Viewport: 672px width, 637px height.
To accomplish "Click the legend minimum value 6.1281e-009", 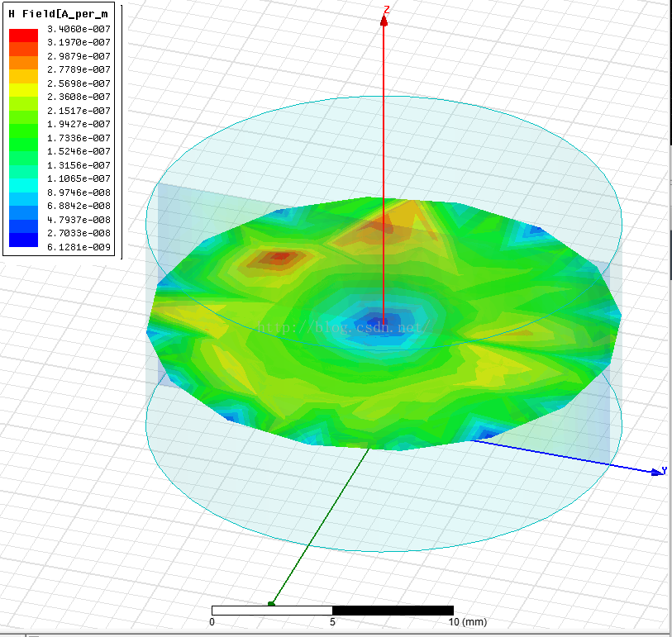I will coord(79,247).
